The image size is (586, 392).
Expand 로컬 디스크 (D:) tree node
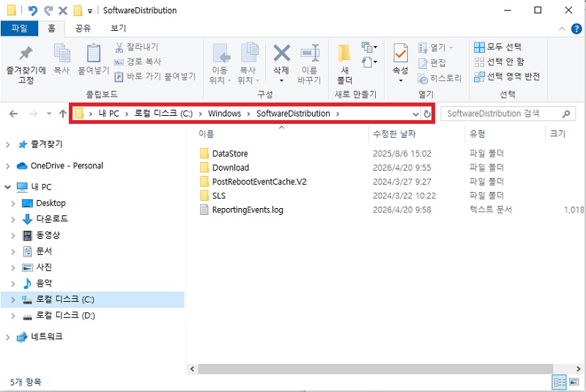(13, 316)
